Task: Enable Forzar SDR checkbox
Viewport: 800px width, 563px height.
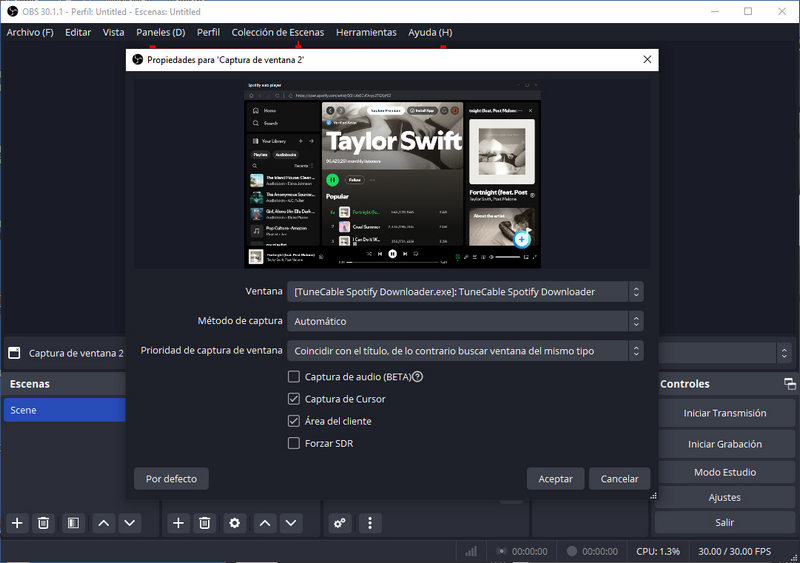Action: click(x=294, y=443)
